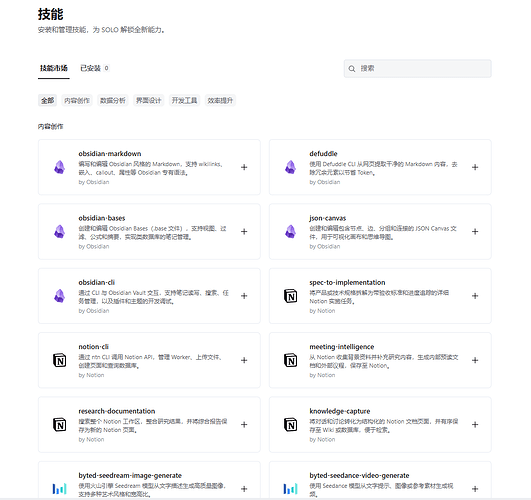Click the Notion logo on research-documentation card
Screen dimensions: 531x500
coord(60,424)
